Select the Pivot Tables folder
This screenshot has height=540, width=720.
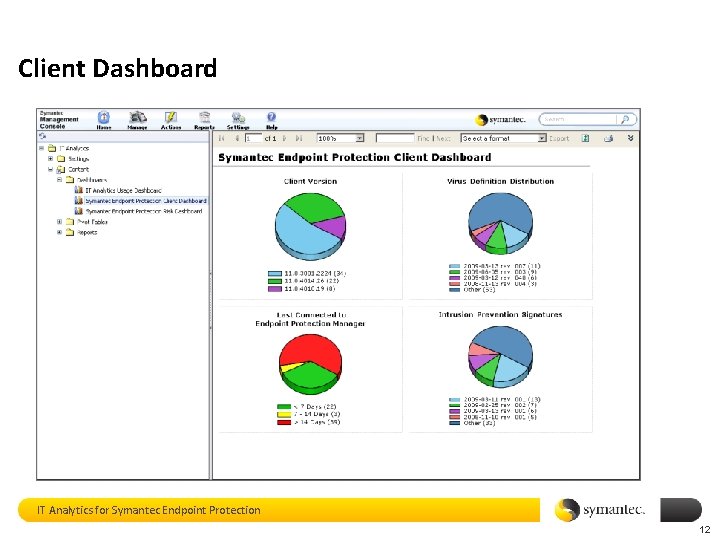[87, 222]
